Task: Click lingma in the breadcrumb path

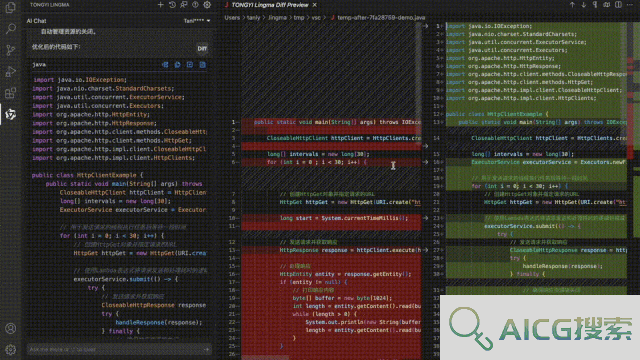Action: pyautogui.click(x=277, y=18)
